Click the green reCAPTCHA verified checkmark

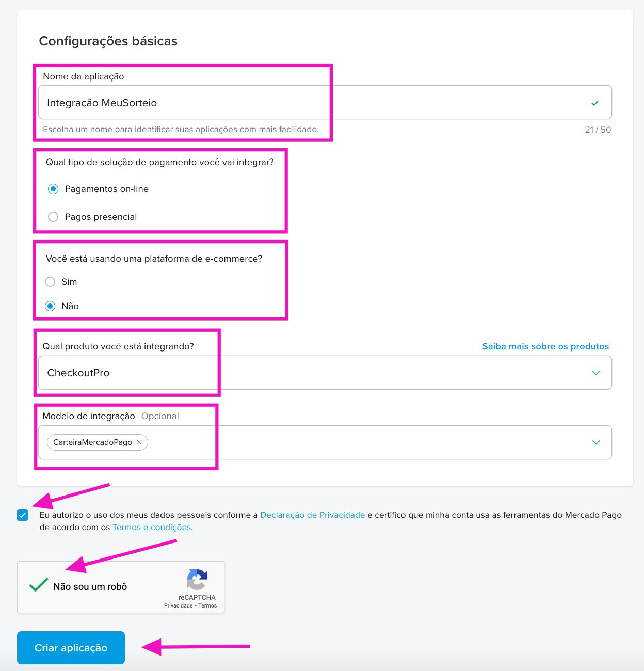coord(39,584)
